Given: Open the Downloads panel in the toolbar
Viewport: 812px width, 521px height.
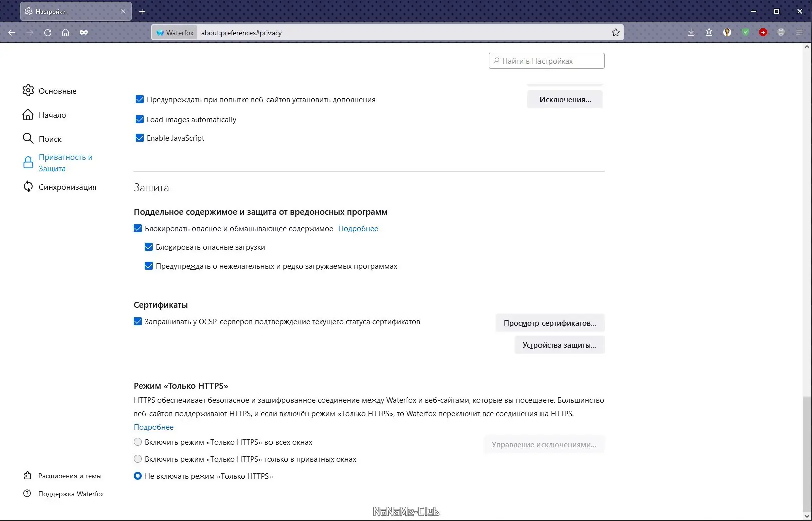Looking at the screenshot, I should click(691, 32).
